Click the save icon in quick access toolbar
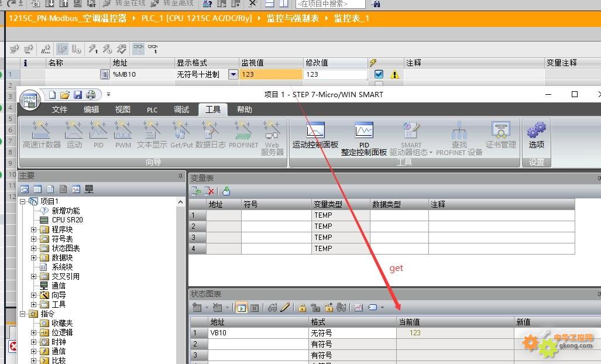Screen dimensions: 601x364 78,95
